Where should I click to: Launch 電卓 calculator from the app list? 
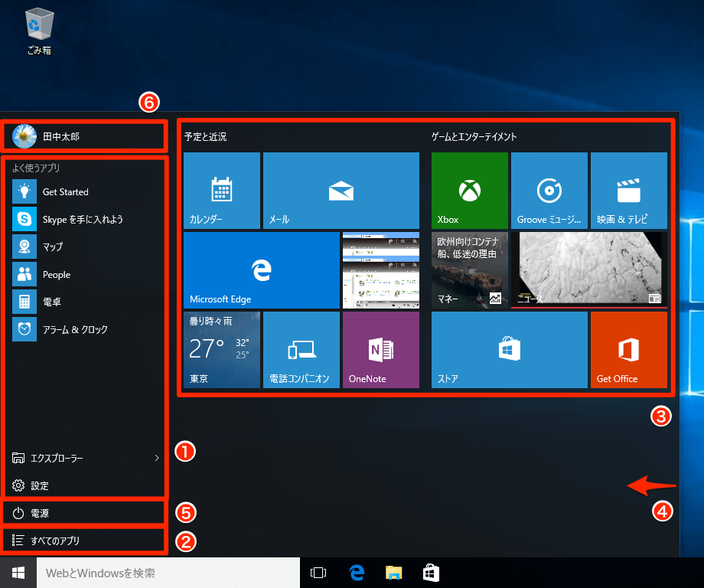click(x=85, y=302)
